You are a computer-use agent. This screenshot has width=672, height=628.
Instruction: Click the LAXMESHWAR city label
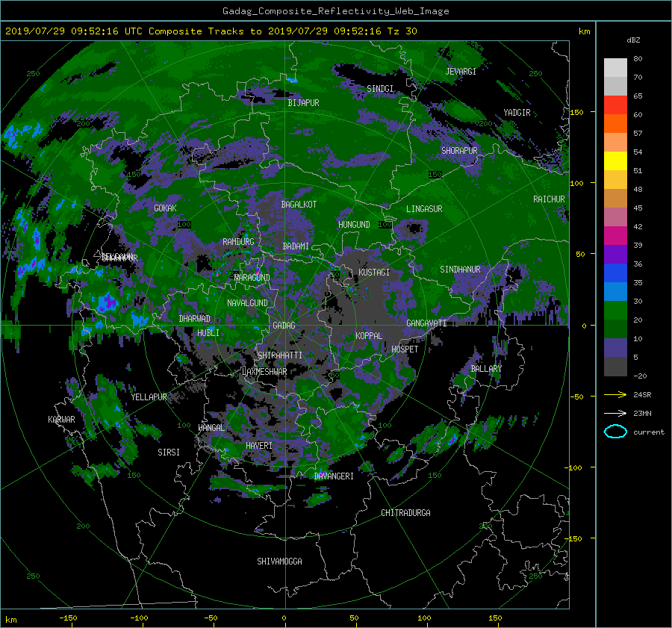(x=264, y=372)
